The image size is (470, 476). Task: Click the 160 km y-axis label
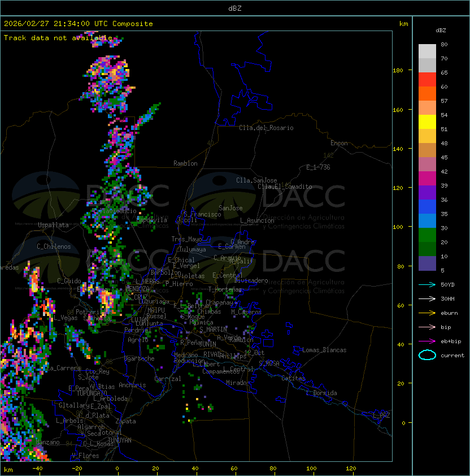point(398,110)
